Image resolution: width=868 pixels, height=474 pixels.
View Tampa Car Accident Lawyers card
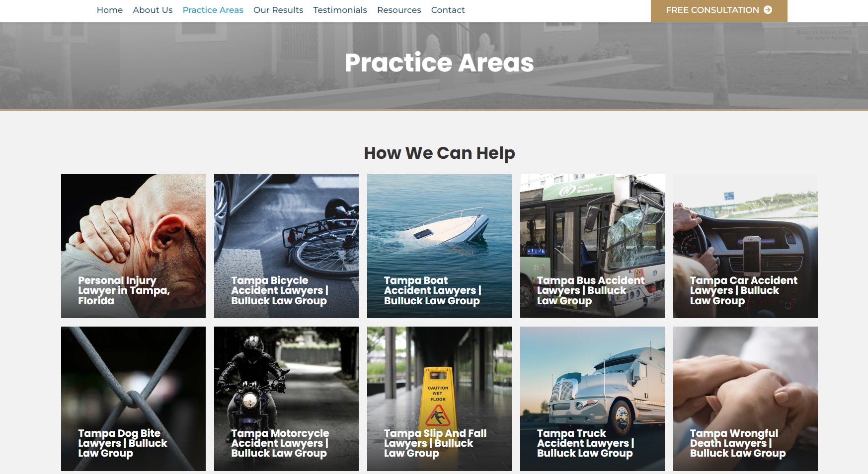click(x=745, y=246)
